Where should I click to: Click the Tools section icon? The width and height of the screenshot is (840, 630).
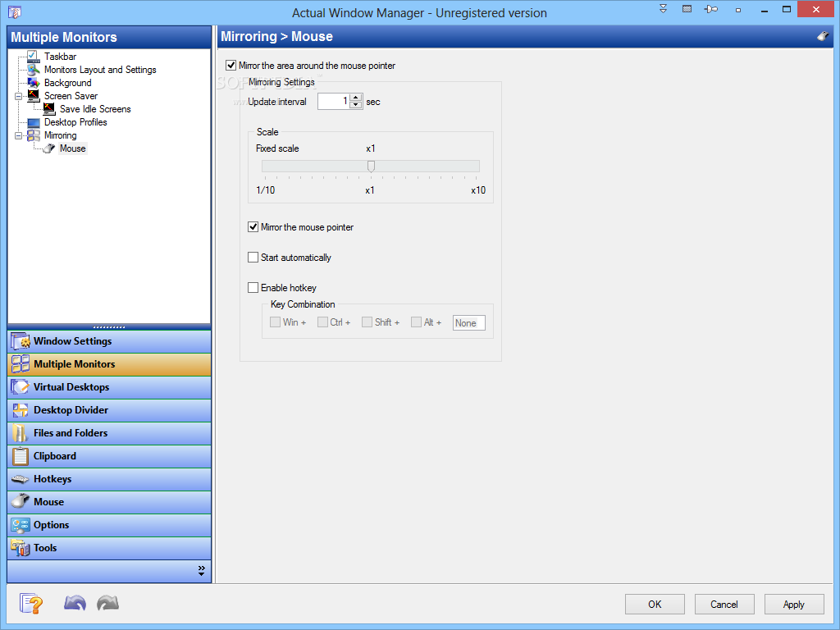point(21,547)
